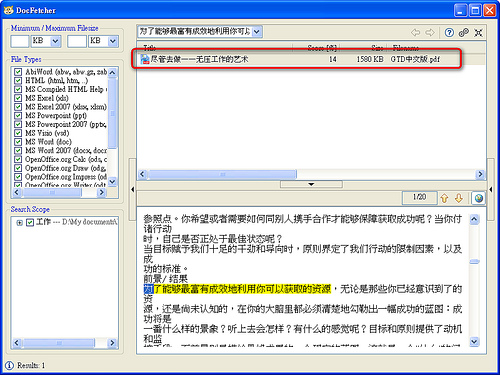Sort results by Size column
Viewport: 500px width, 375px height.
[363, 48]
